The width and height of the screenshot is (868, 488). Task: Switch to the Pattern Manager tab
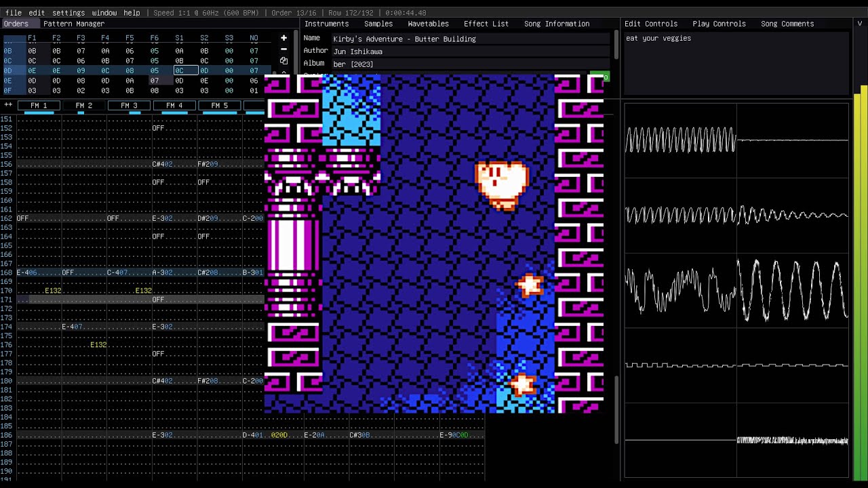[x=74, y=24]
